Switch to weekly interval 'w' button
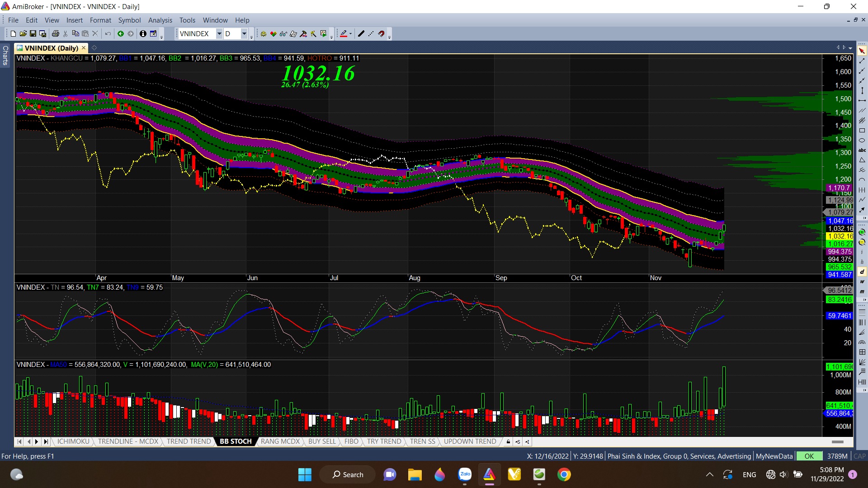The height and width of the screenshot is (488, 868). (x=862, y=282)
